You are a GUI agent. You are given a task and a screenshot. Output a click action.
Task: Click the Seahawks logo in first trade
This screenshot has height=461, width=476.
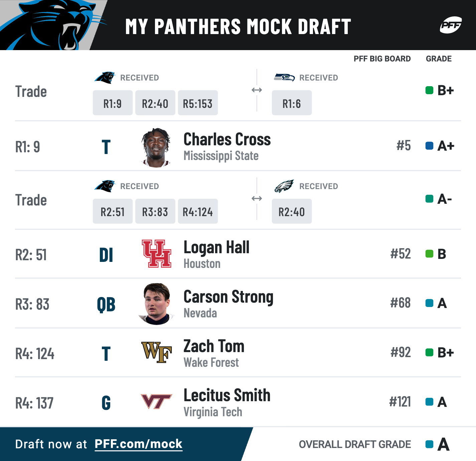tap(284, 78)
